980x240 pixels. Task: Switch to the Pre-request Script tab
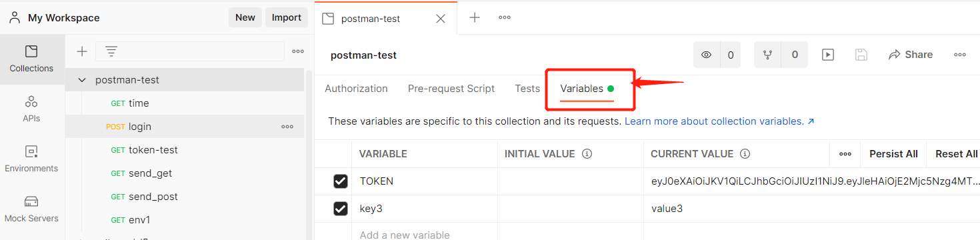pos(451,89)
